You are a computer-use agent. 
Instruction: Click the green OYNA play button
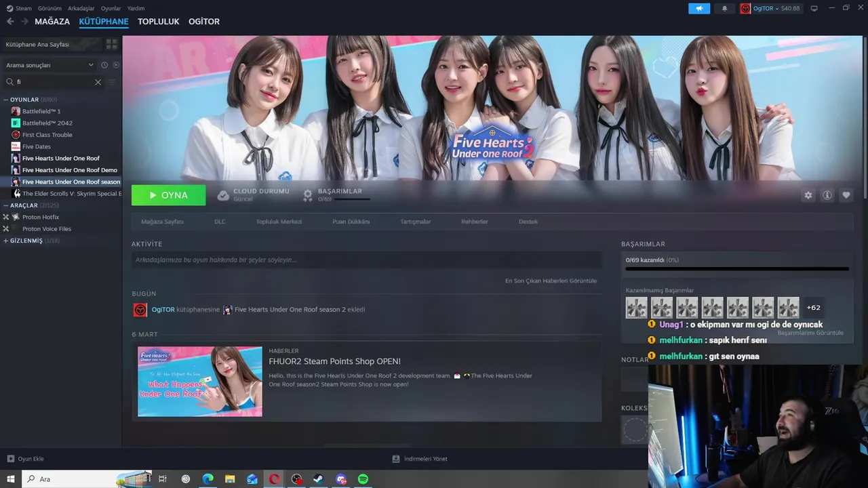(168, 195)
